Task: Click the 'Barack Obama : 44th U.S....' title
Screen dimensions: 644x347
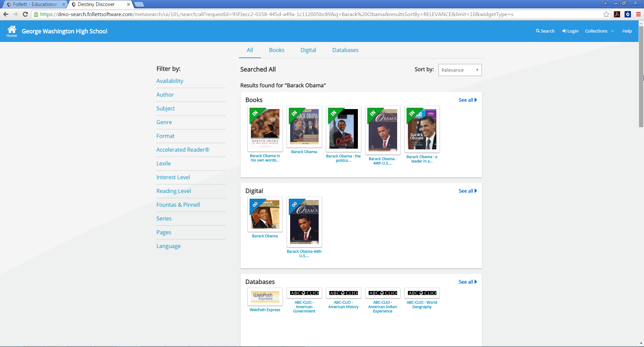Action: tap(383, 161)
